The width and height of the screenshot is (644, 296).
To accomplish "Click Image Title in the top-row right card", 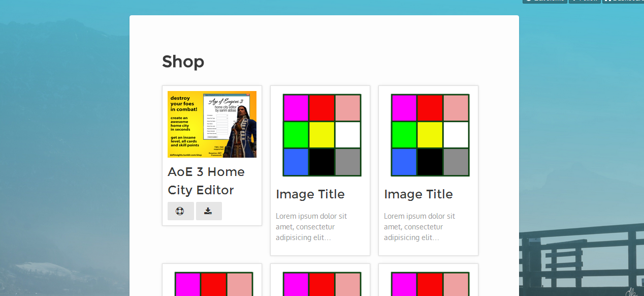I will (418, 194).
